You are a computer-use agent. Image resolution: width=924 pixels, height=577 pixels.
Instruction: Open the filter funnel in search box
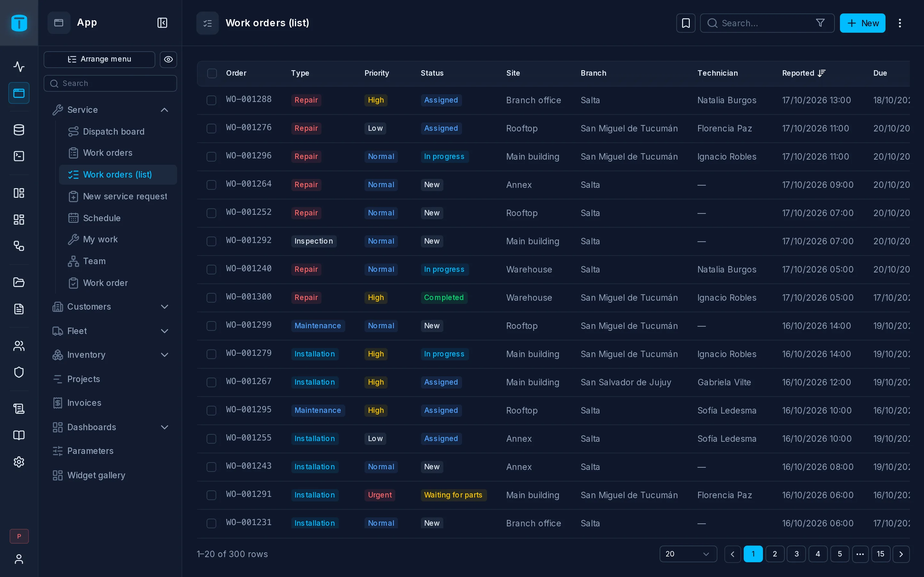click(x=820, y=23)
